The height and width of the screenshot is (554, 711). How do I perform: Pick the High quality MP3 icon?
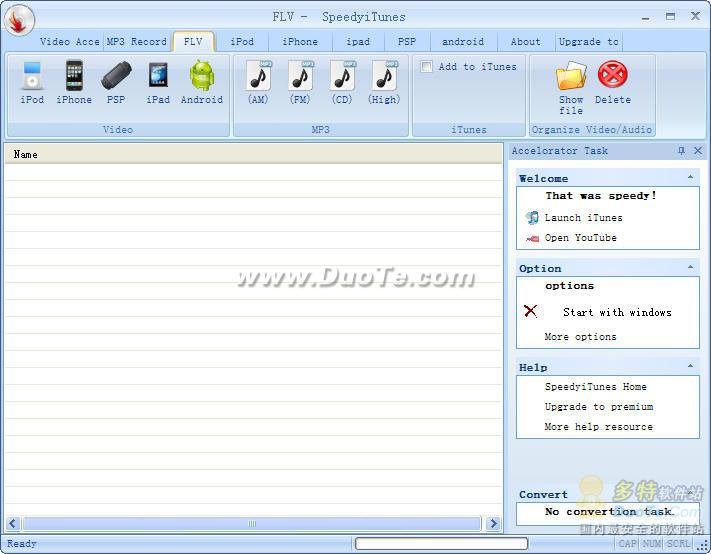(x=384, y=78)
